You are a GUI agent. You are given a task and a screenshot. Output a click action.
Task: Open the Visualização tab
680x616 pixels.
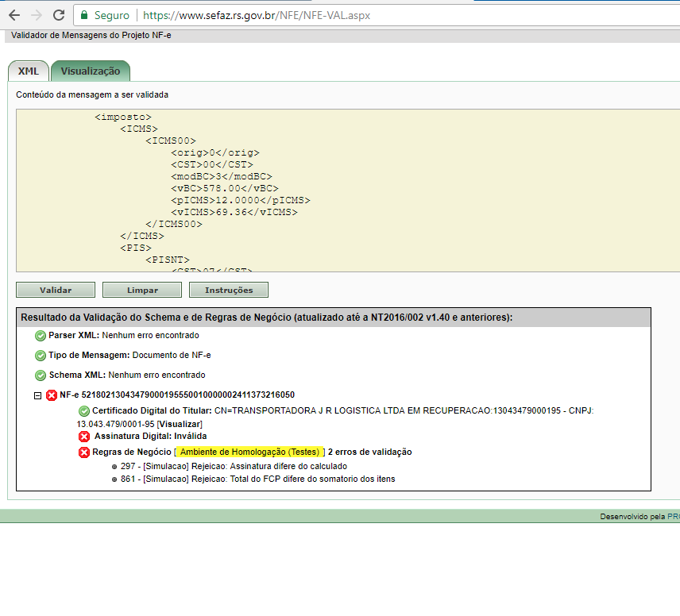91,71
